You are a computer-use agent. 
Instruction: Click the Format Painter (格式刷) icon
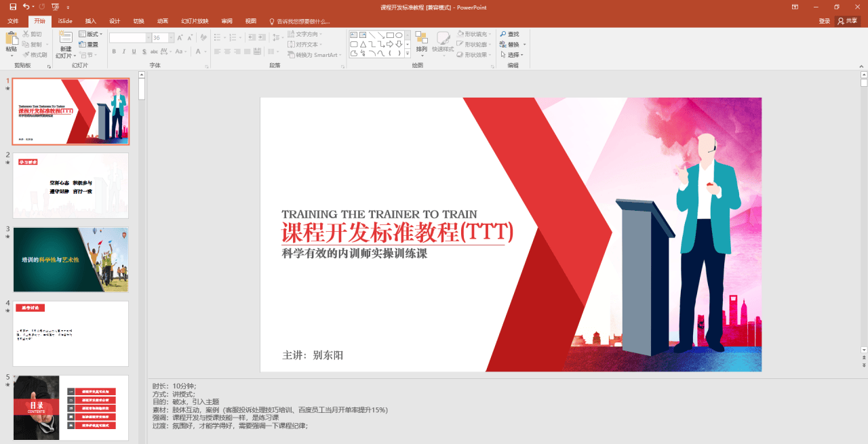pos(26,55)
